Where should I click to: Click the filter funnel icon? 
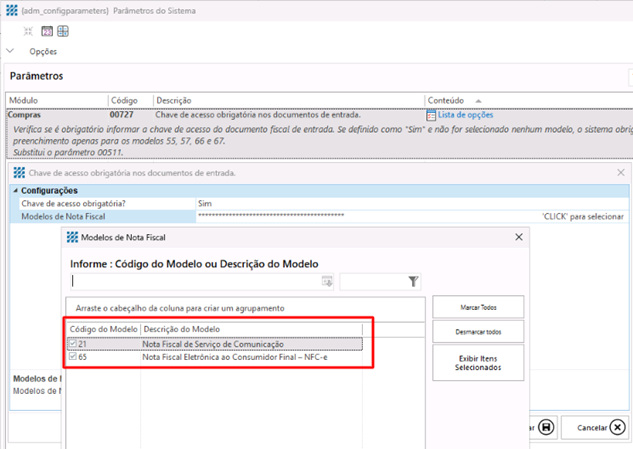(413, 282)
